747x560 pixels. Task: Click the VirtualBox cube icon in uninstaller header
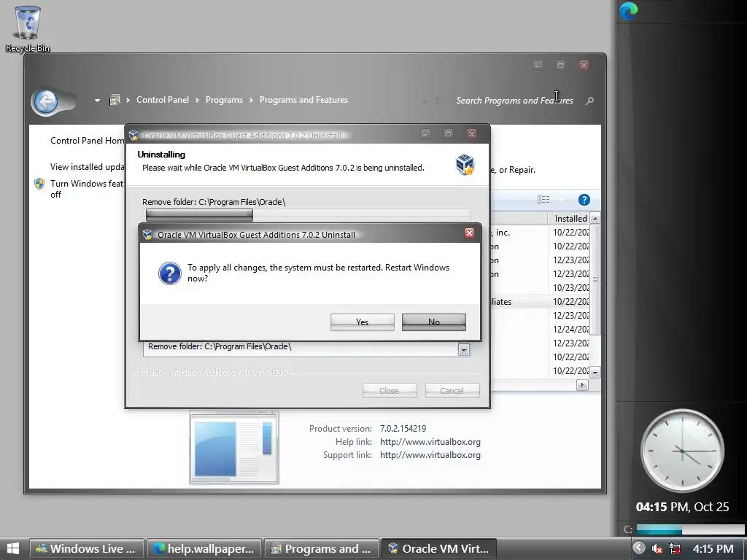[x=465, y=164]
